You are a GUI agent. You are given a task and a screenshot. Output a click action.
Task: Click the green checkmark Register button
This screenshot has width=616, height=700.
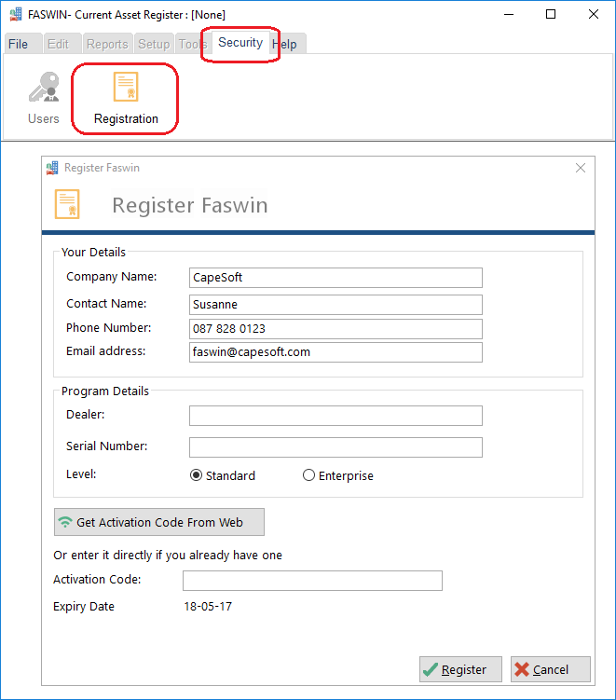(460, 669)
